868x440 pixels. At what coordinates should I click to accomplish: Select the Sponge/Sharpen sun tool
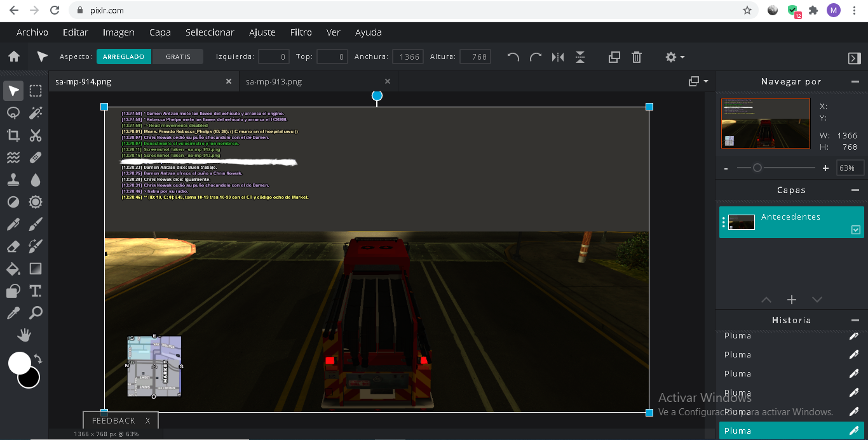tap(36, 202)
